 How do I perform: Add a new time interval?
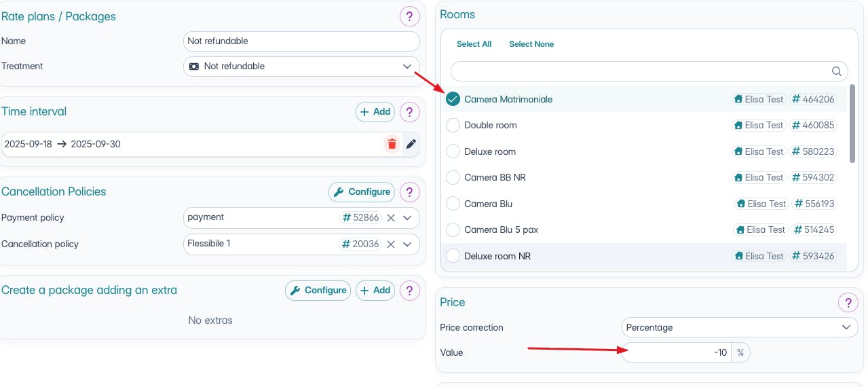pos(375,112)
